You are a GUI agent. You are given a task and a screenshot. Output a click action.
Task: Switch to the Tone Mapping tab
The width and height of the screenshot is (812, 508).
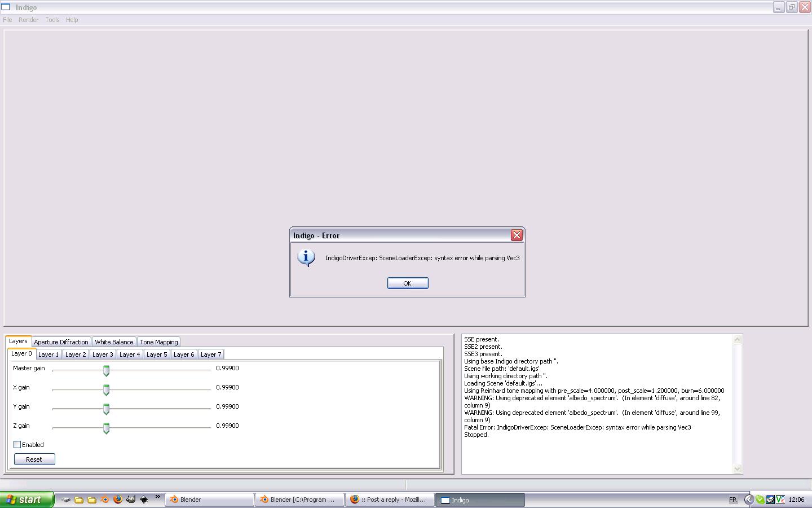(x=159, y=342)
